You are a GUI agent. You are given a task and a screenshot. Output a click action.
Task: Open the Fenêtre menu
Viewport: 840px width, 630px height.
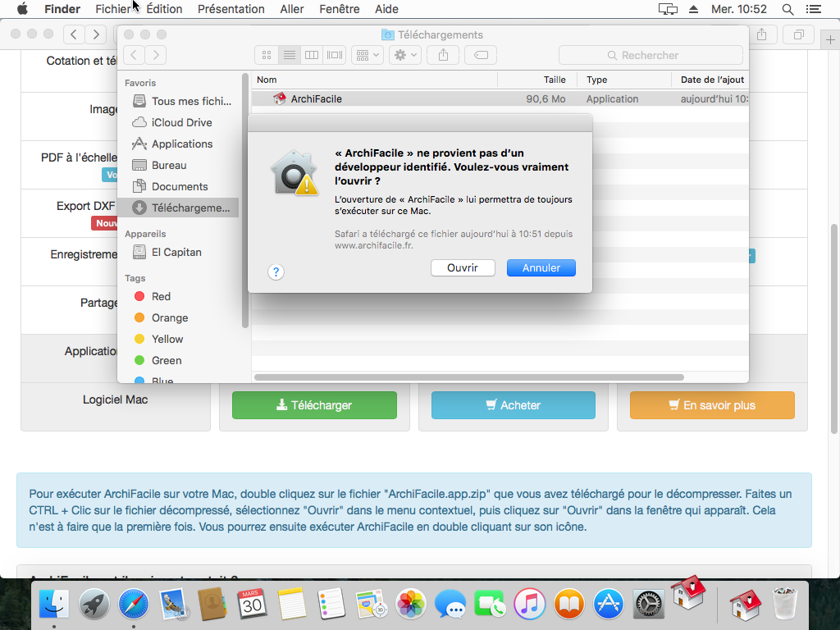coord(339,9)
